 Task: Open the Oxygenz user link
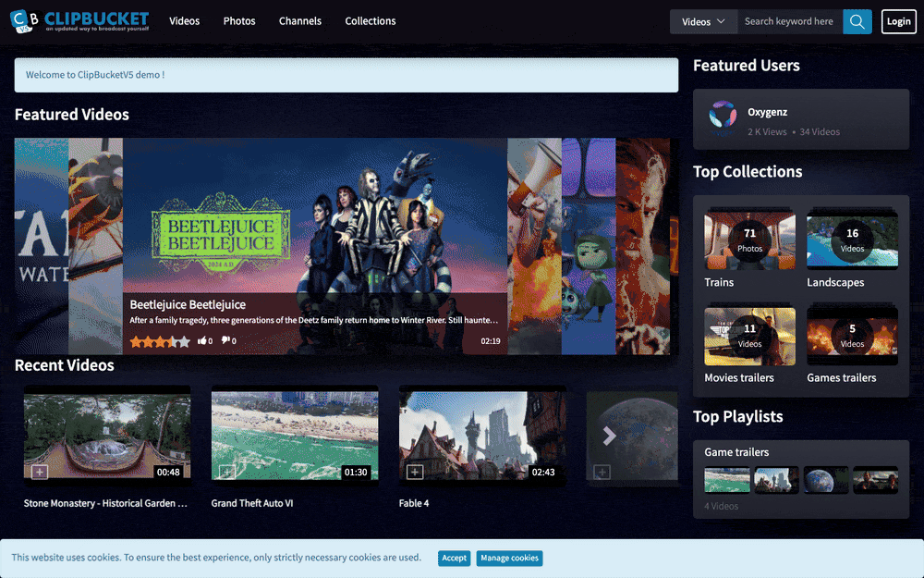click(x=767, y=112)
